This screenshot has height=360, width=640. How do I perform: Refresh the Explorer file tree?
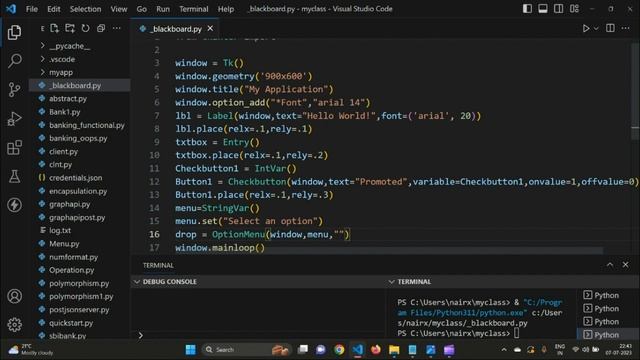(x=85, y=28)
